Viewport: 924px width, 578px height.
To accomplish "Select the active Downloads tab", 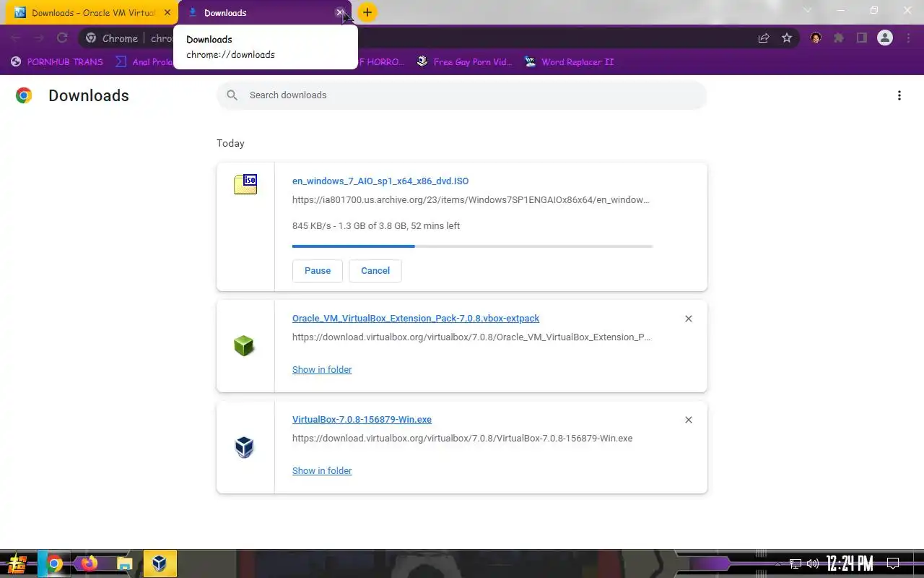I will click(263, 12).
